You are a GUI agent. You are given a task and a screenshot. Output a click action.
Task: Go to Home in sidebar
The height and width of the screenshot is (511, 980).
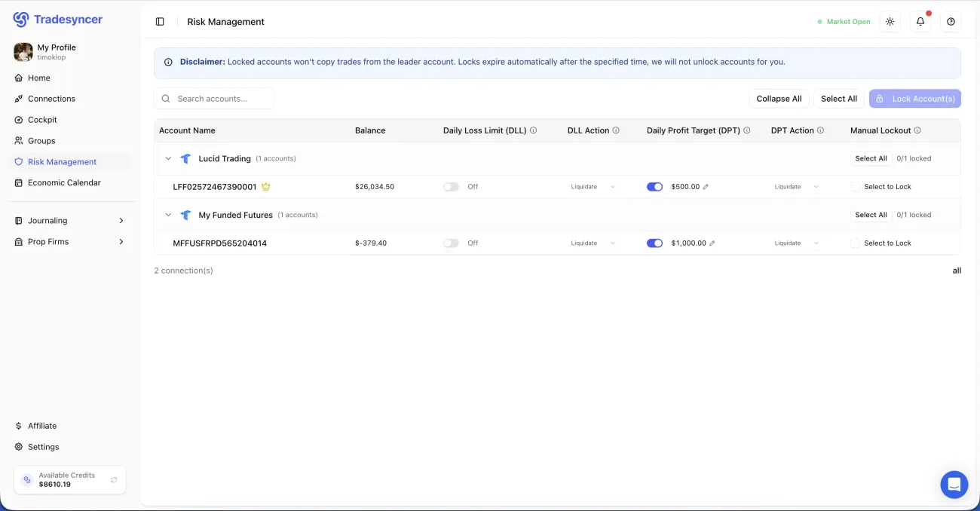pyautogui.click(x=69, y=78)
